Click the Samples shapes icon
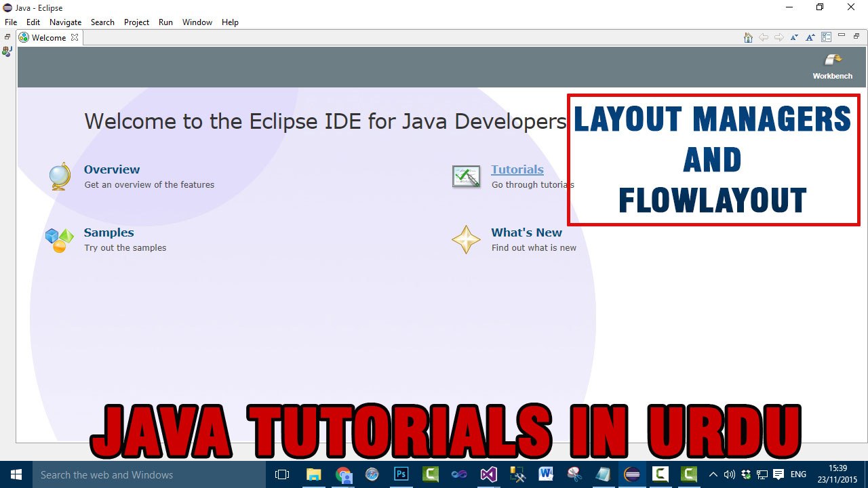Screen dimensions: 868x488 (60, 240)
